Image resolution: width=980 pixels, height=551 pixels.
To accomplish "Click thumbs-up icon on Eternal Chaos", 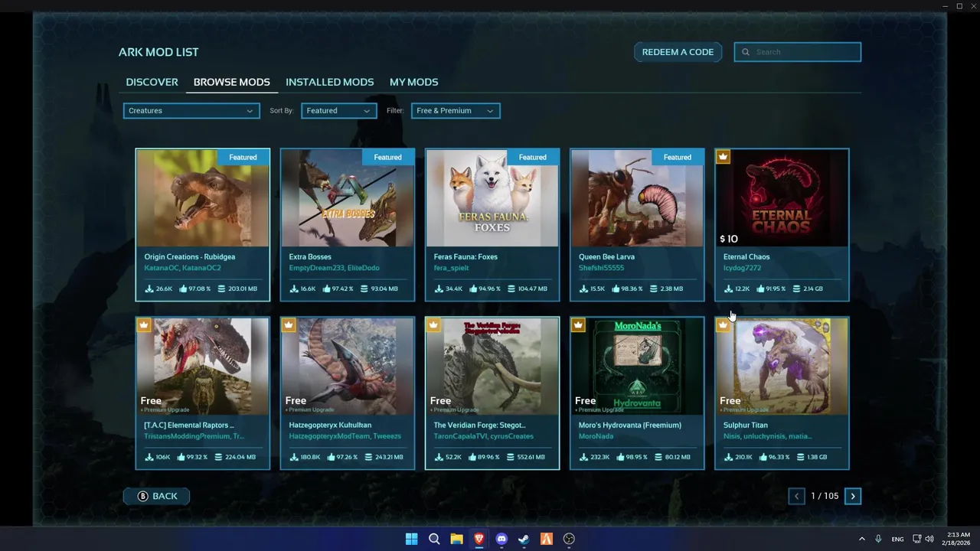I will click(x=760, y=289).
